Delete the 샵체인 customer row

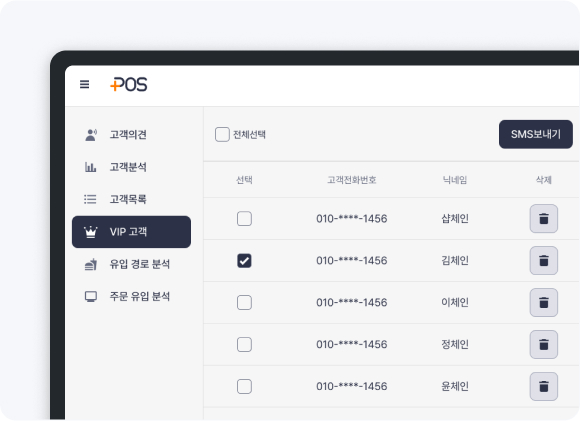[543, 219]
